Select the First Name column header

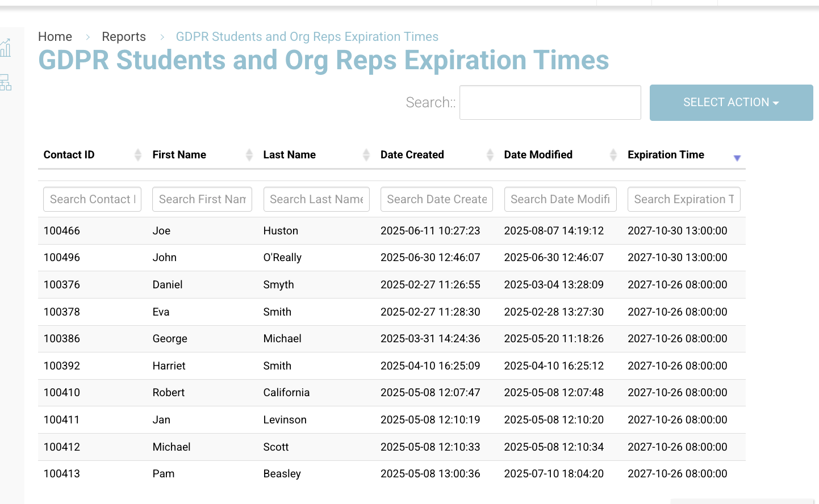(179, 154)
